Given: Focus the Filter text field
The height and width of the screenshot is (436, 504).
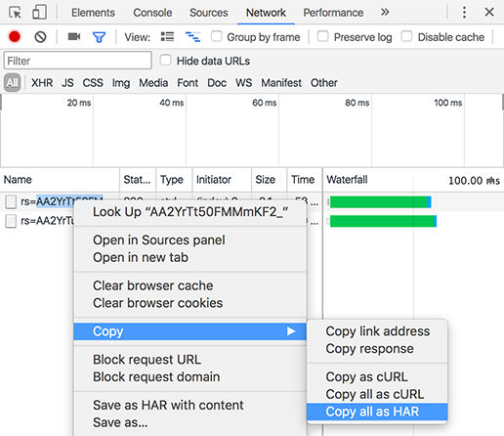Looking at the screenshot, I should click(78, 61).
